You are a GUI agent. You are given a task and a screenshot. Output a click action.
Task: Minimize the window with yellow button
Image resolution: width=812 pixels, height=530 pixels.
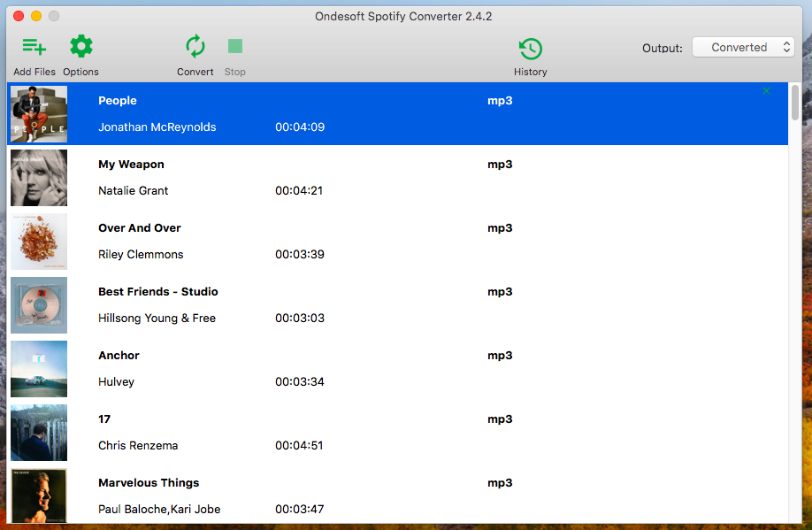coord(36,16)
